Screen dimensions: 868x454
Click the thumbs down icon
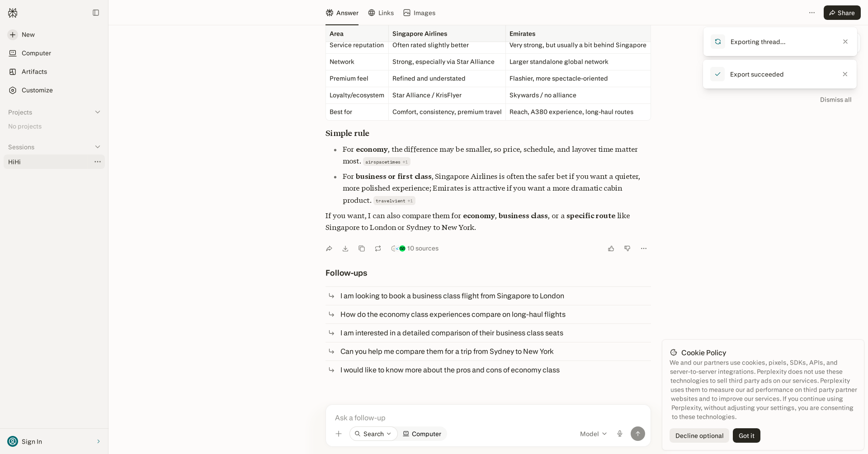[x=627, y=248]
